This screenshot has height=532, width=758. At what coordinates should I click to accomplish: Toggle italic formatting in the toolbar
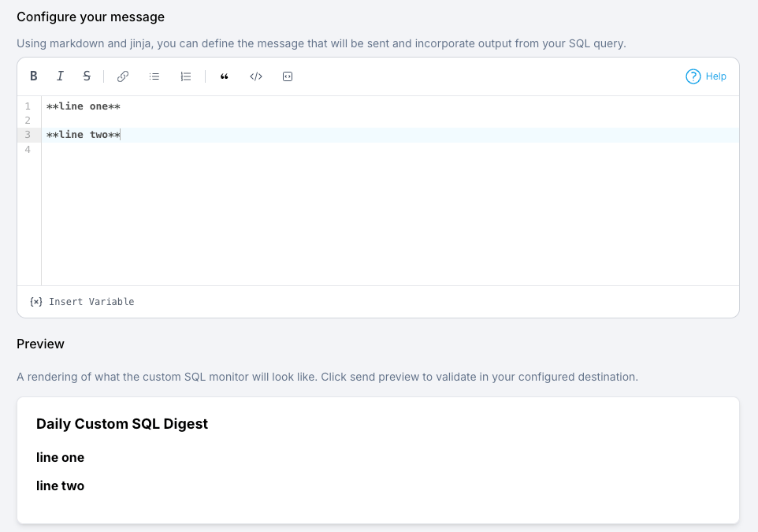(x=60, y=76)
